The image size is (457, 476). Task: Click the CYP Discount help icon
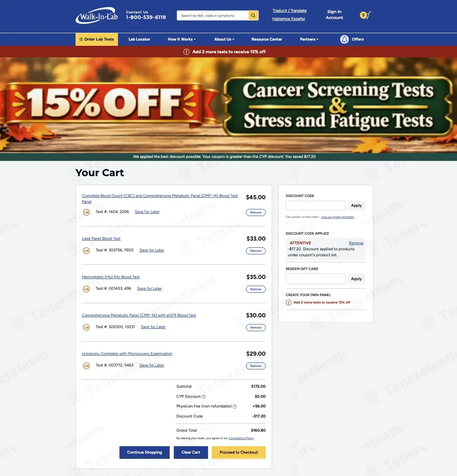coord(204,397)
